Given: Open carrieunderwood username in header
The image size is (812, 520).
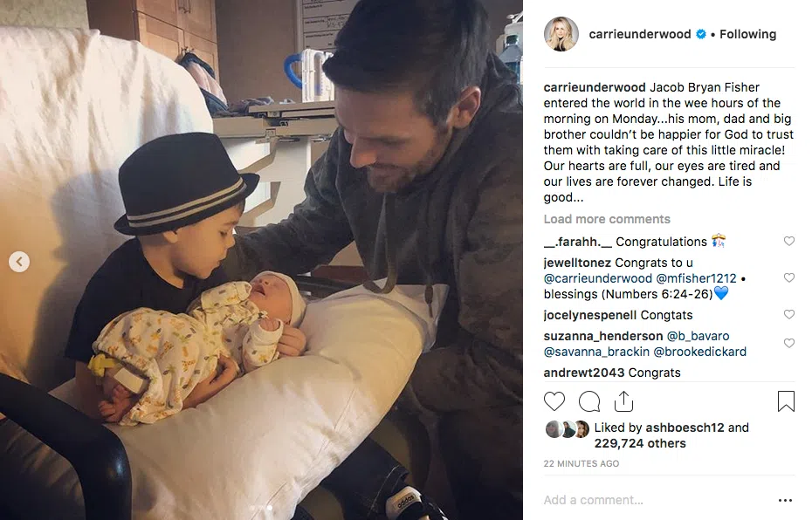Looking at the screenshot, I should click(x=639, y=34).
